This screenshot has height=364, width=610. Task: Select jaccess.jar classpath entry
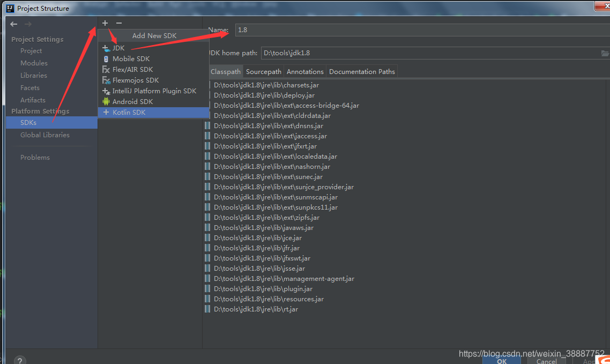[270, 136]
